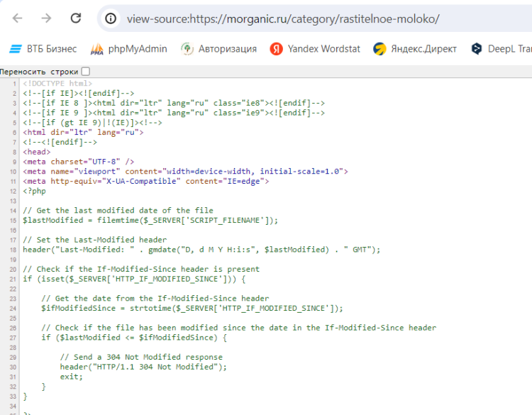Focus the address bar with the morganic.ru URL
532x415 pixels.
pos(284,19)
